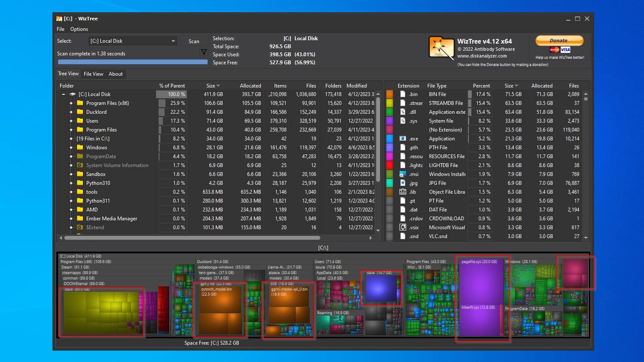The image size is (644, 362).
Task: Expand the [19 Files in C:\] node
Action: click(71, 139)
